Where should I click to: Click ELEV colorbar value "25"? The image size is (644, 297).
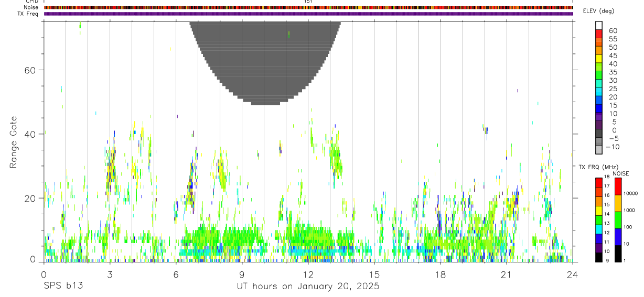click(613, 89)
